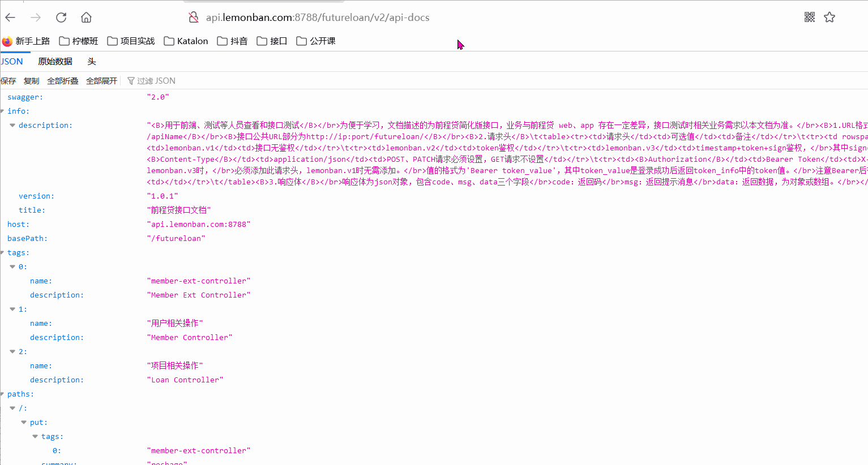
Task: Open the 接口 bookmark folder
Action: 272,41
